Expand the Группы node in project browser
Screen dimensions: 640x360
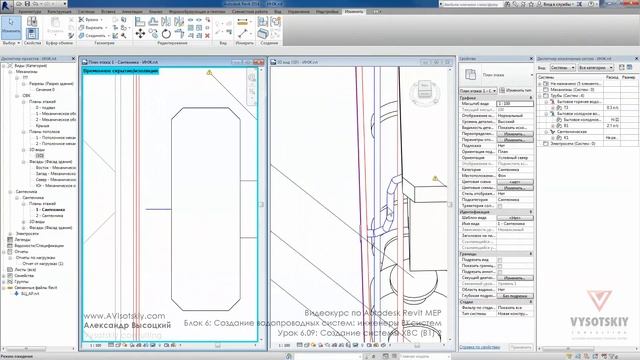tap(4, 282)
